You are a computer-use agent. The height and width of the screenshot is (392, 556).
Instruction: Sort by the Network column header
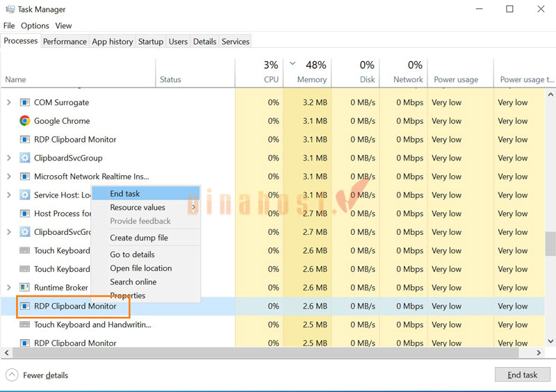click(x=404, y=73)
